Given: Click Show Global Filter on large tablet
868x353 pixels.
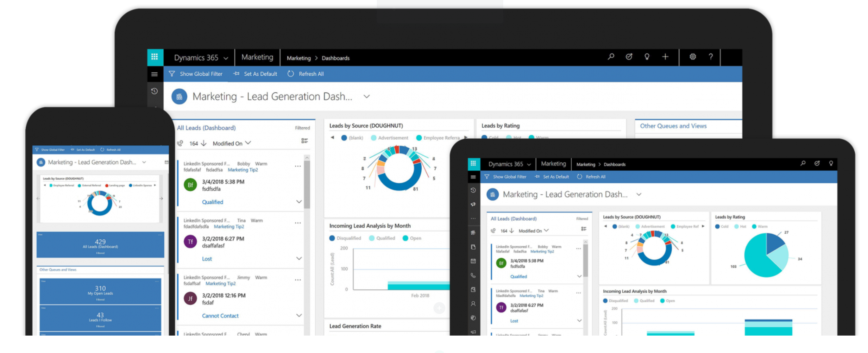Looking at the screenshot, I should coord(196,74).
